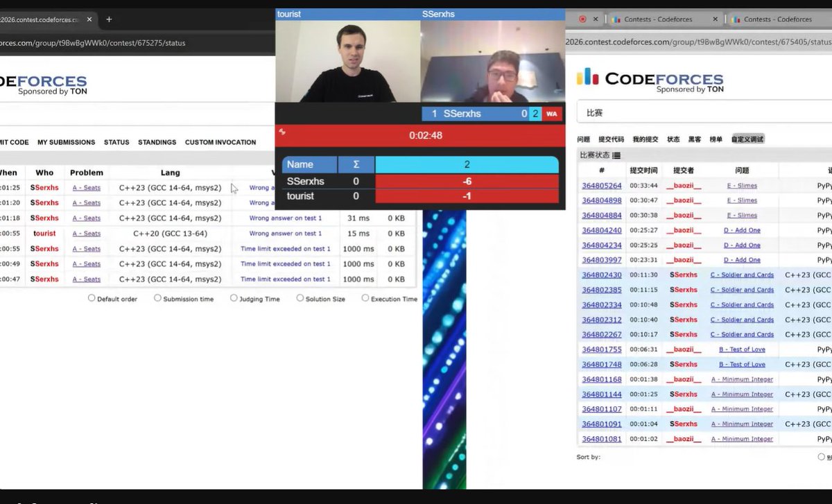Open Wrong answer verdict in the 01:18 row
Image resolution: width=832 pixels, height=504 pixels.
click(x=286, y=218)
